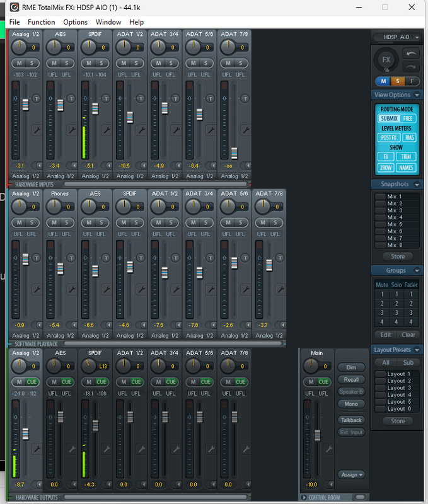
Task: Click the RME TotalMix app icon in title bar
Action: click(x=14, y=7)
